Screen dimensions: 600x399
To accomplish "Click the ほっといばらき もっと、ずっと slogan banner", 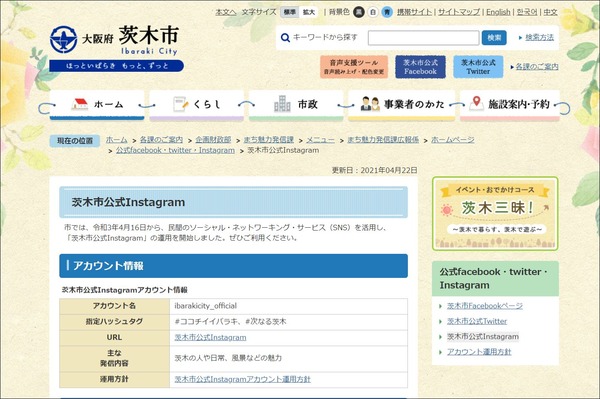I will pyautogui.click(x=116, y=66).
